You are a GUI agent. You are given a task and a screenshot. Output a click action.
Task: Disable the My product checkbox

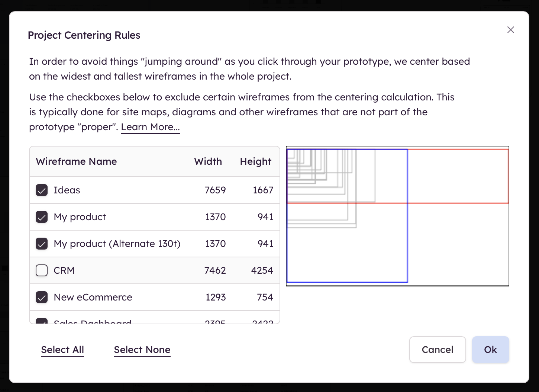coord(41,217)
